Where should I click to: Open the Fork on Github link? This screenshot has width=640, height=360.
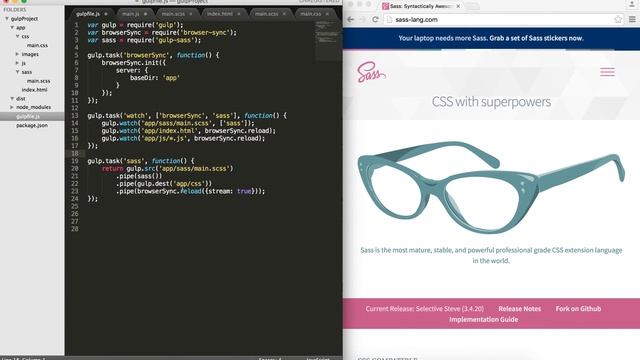pos(578,309)
